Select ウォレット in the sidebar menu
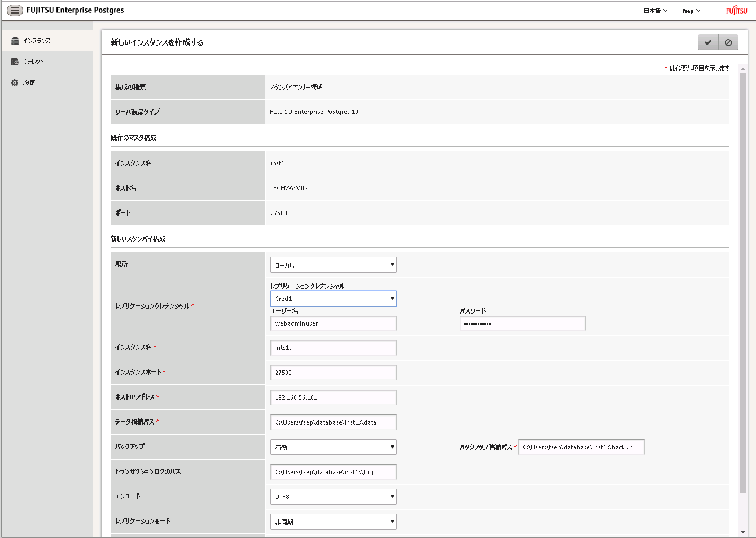This screenshot has width=756, height=538. tap(47, 62)
